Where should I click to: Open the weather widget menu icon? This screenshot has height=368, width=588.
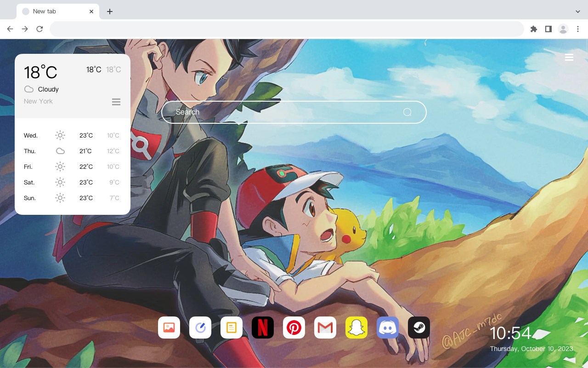(x=116, y=102)
